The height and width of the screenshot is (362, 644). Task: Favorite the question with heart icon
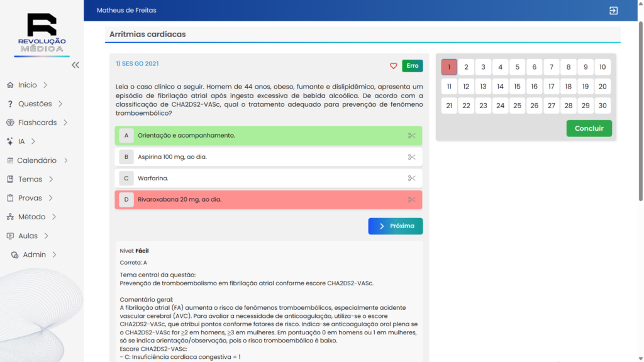click(394, 66)
